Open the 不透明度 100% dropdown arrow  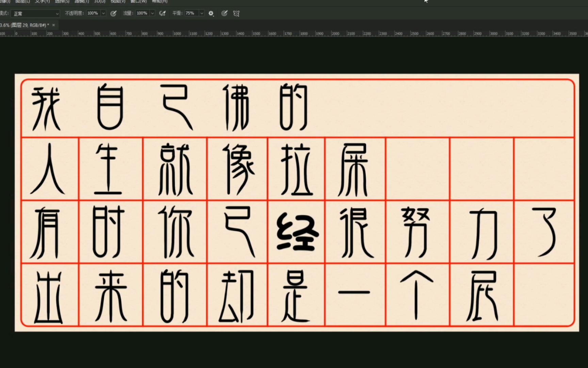pyautogui.click(x=104, y=13)
